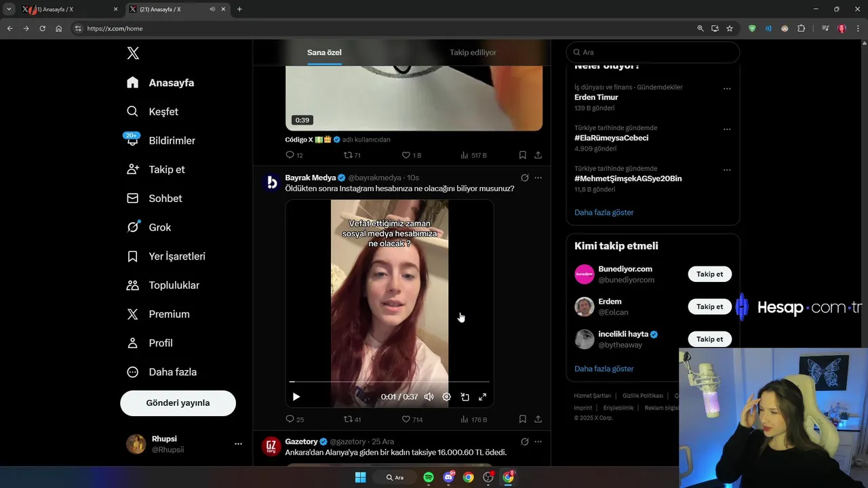Reply to the Bayrak Medya post
868x488 pixels.
294,420
